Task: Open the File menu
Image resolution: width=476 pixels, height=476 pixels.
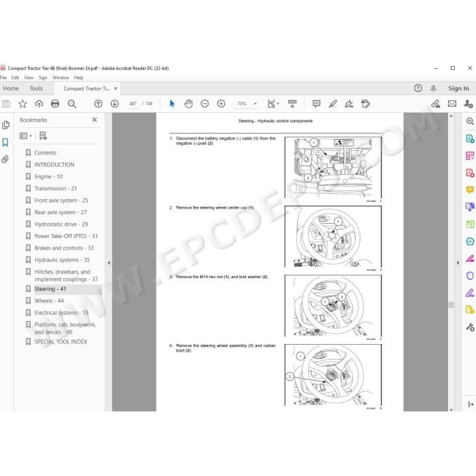Action: click(x=3, y=78)
